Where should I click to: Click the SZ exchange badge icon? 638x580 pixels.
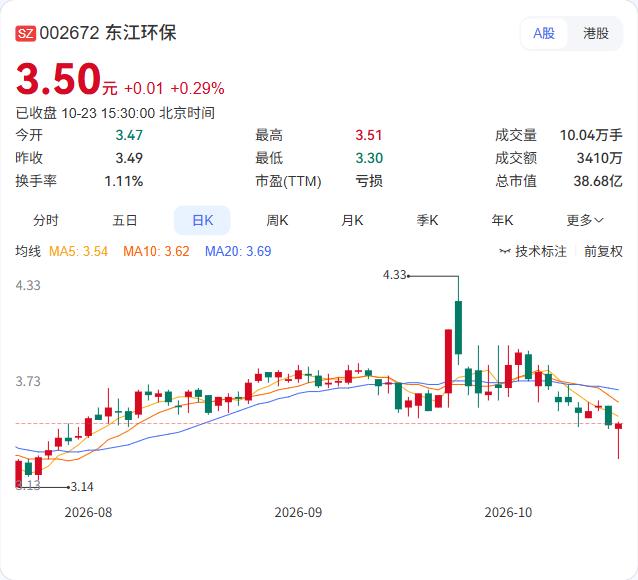click(x=26, y=33)
